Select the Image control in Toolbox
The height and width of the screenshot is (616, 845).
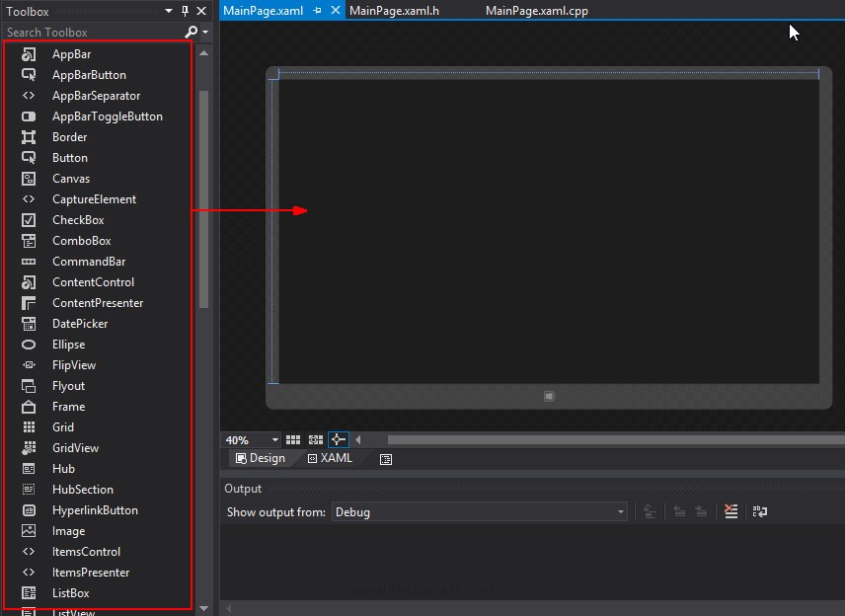coord(68,531)
